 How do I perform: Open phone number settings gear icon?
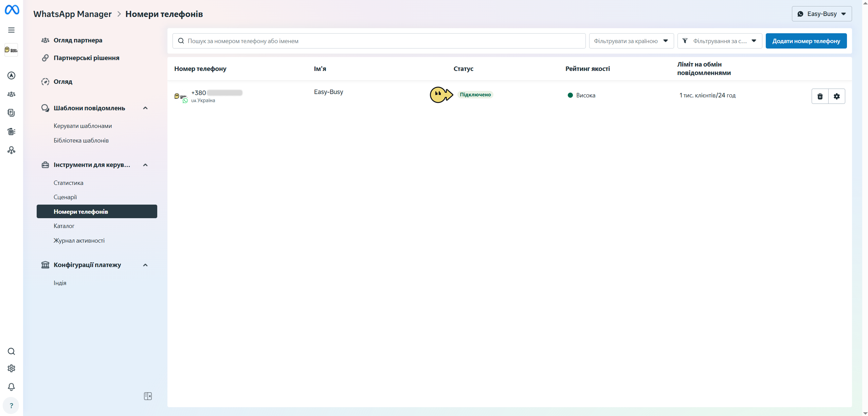tap(836, 96)
